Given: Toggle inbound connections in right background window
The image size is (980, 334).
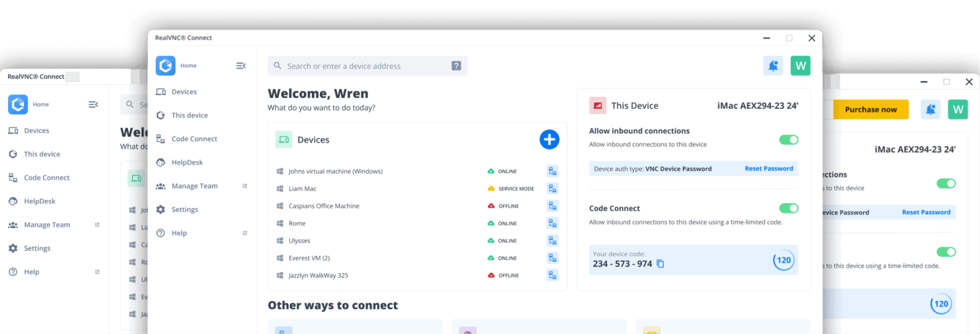Looking at the screenshot, I should pyautogui.click(x=946, y=183).
